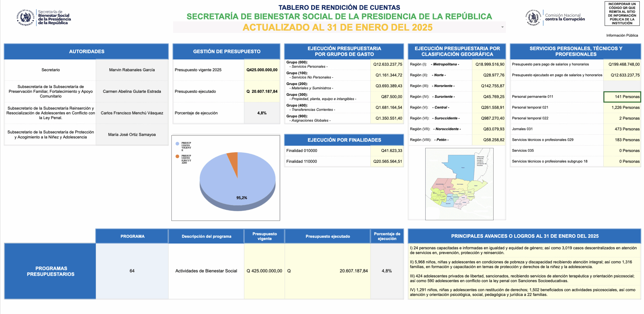Select Región (III) Nororiente amount Q142.755,87
The height and width of the screenshot is (314, 644).
489,86
